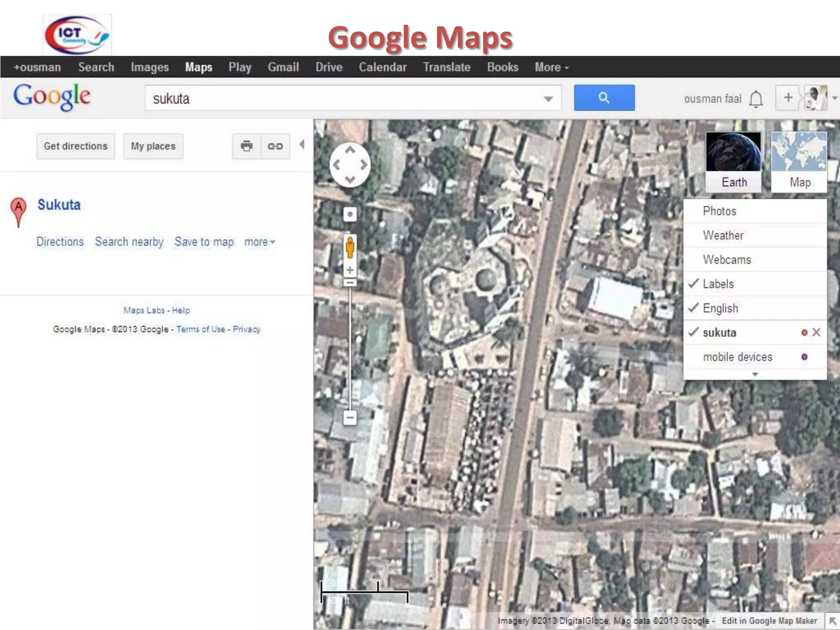The height and width of the screenshot is (630, 840).
Task: Open Books in top bar
Action: [503, 67]
